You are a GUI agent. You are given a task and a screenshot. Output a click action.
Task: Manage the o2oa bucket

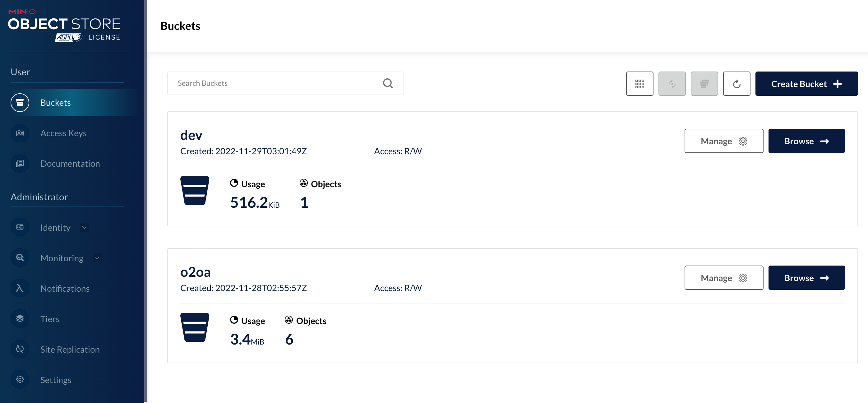coord(723,278)
